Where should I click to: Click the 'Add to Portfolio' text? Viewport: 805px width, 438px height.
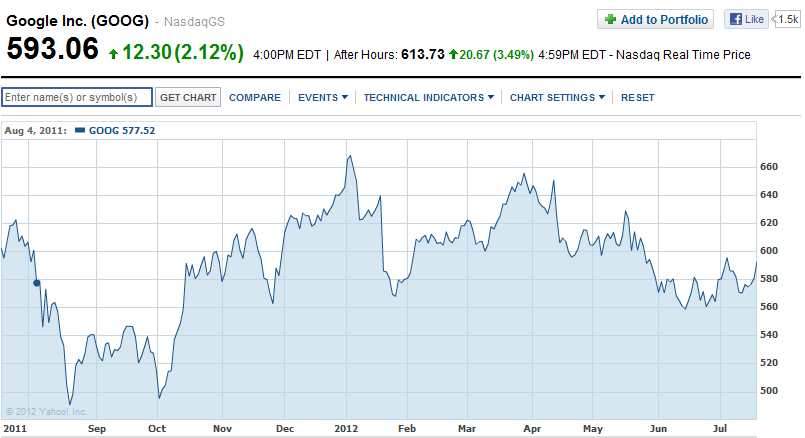click(664, 20)
